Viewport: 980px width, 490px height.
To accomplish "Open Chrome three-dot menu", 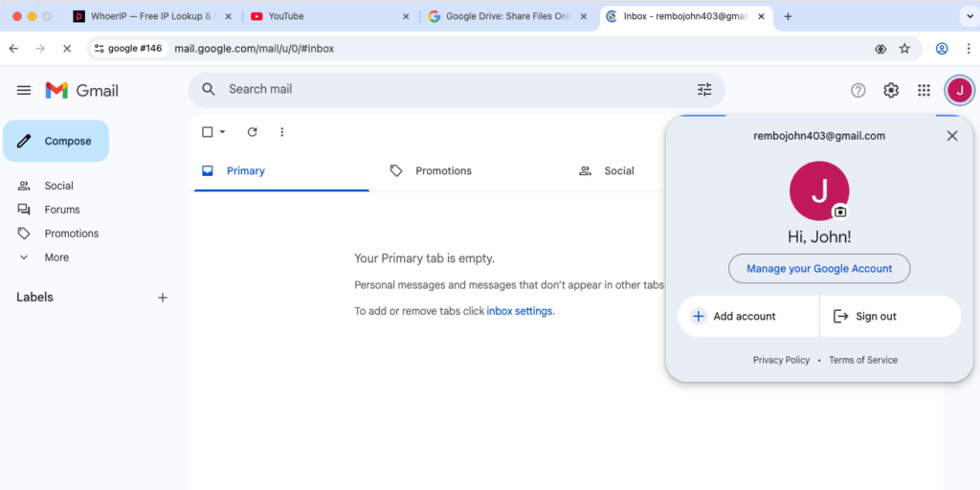I will [x=969, y=49].
